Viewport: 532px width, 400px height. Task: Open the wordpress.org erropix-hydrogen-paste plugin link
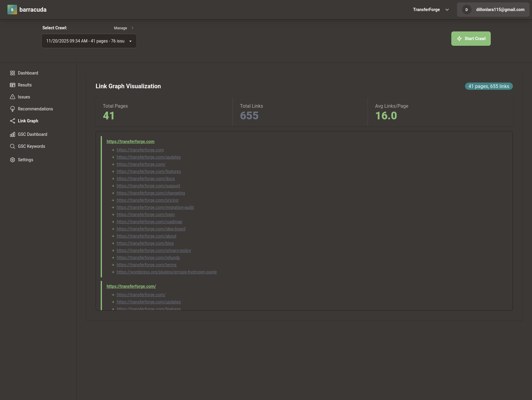click(166, 272)
